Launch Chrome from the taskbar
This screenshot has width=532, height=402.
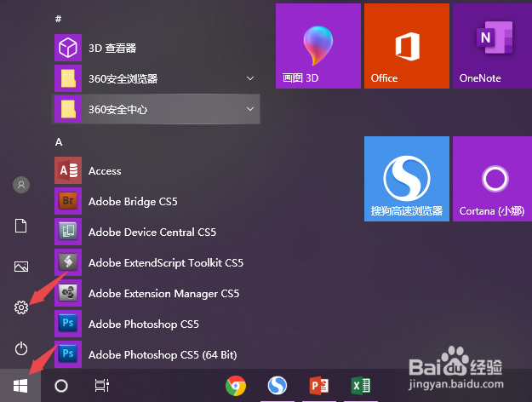point(236,386)
